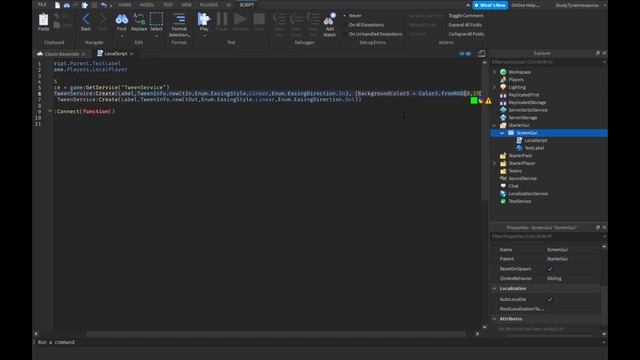This screenshot has width=640, height=360.
Task: Click the TestService icon in Explorer
Action: pos(503,201)
